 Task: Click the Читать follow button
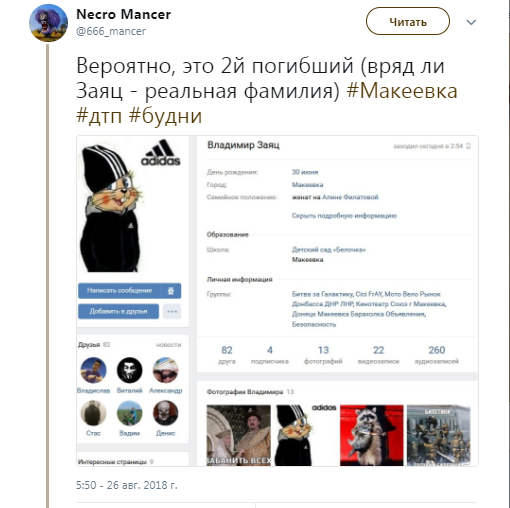[x=408, y=22]
